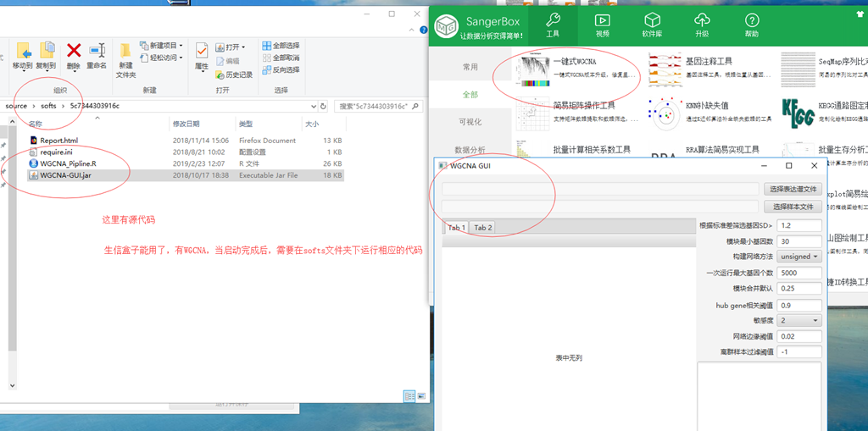Collapse the Explorer ribbon with chevron
This screenshot has width=868, height=431.
410,30
